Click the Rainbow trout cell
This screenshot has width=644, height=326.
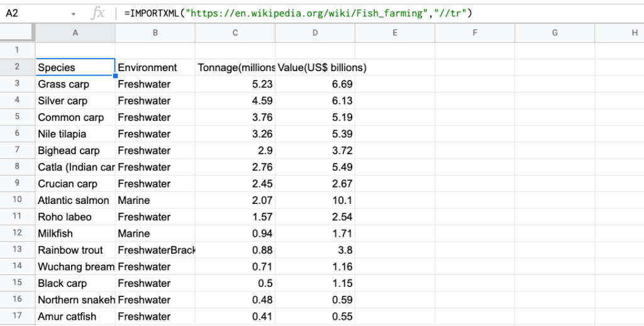coord(75,250)
